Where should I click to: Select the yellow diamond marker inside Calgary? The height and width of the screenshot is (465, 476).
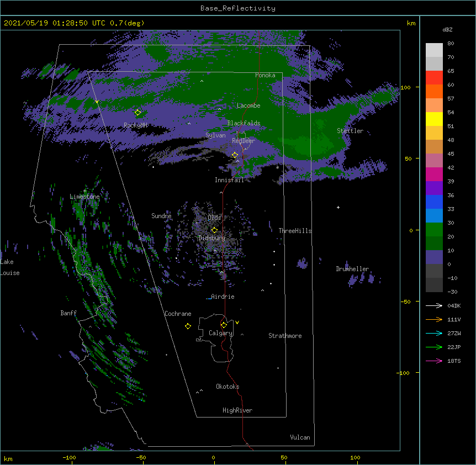(224, 325)
